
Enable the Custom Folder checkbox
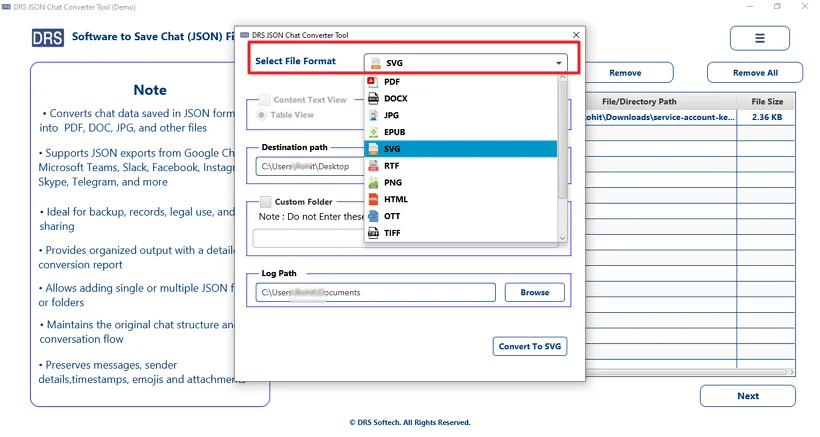(x=266, y=202)
